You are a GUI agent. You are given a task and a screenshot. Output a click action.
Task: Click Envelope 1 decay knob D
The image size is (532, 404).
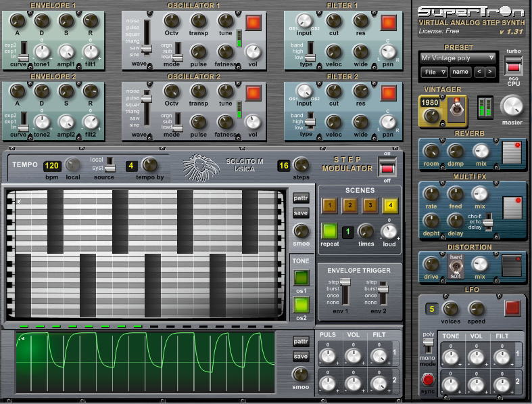click(42, 21)
